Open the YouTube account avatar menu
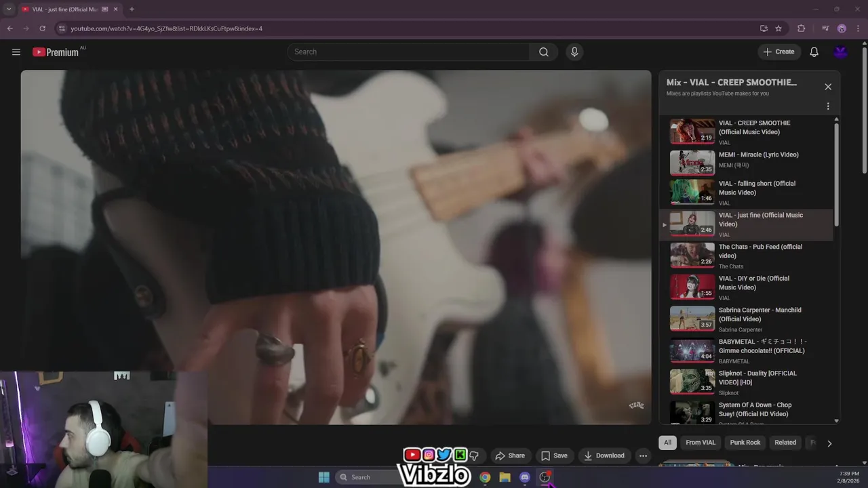This screenshot has height=488, width=868. [x=841, y=52]
